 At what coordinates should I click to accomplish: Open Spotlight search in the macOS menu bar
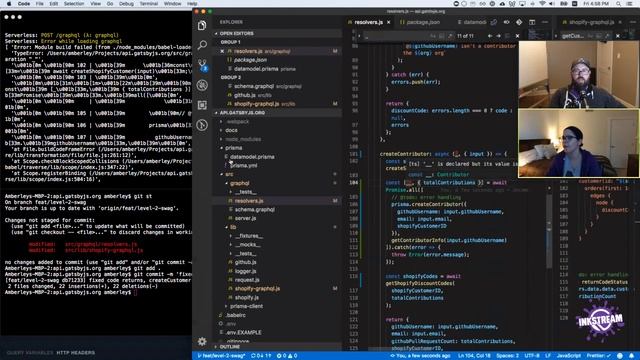coord(619,4)
